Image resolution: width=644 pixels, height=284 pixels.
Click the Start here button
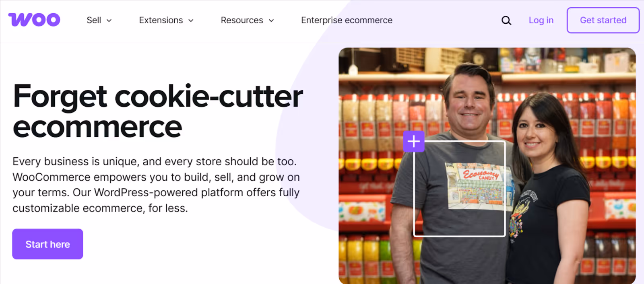coord(47,244)
